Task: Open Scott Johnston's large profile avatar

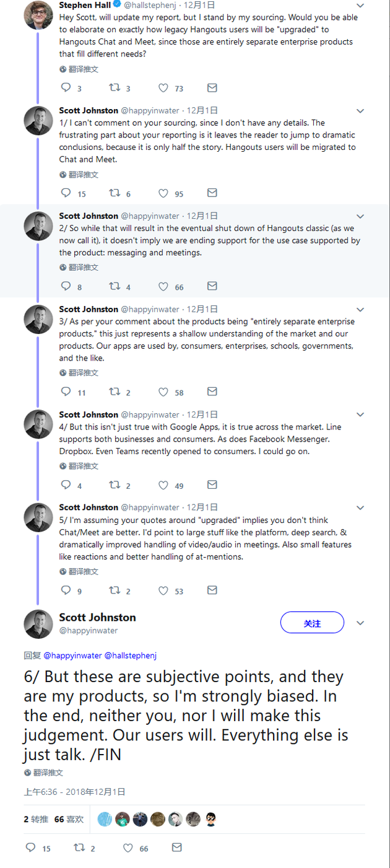Action: pyautogui.click(x=38, y=624)
